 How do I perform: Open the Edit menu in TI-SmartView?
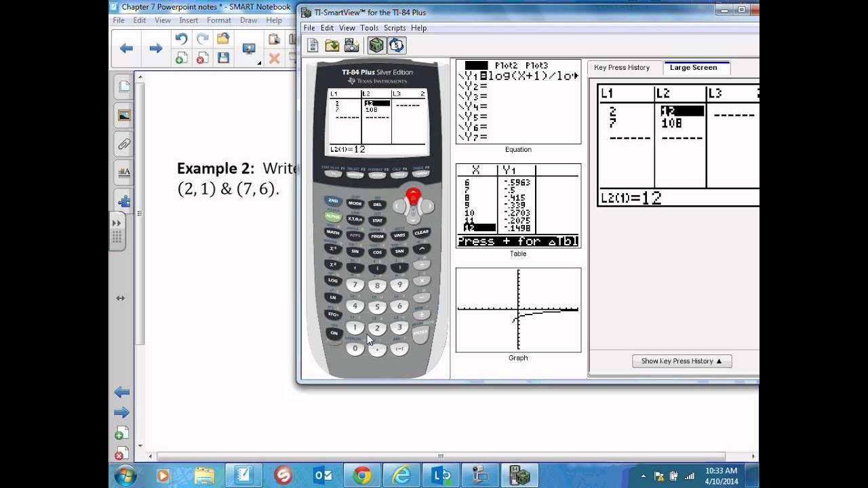pyautogui.click(x=327, y=28)
